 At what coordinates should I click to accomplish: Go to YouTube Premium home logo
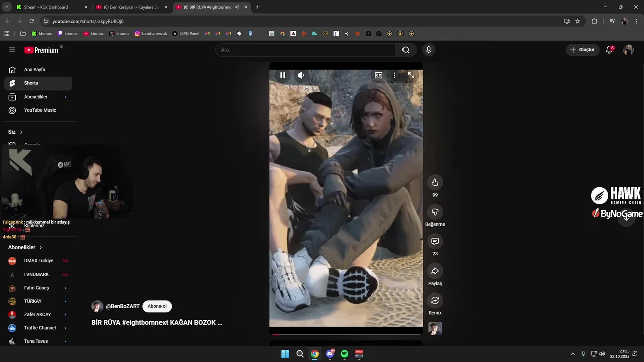click(41, 50)
